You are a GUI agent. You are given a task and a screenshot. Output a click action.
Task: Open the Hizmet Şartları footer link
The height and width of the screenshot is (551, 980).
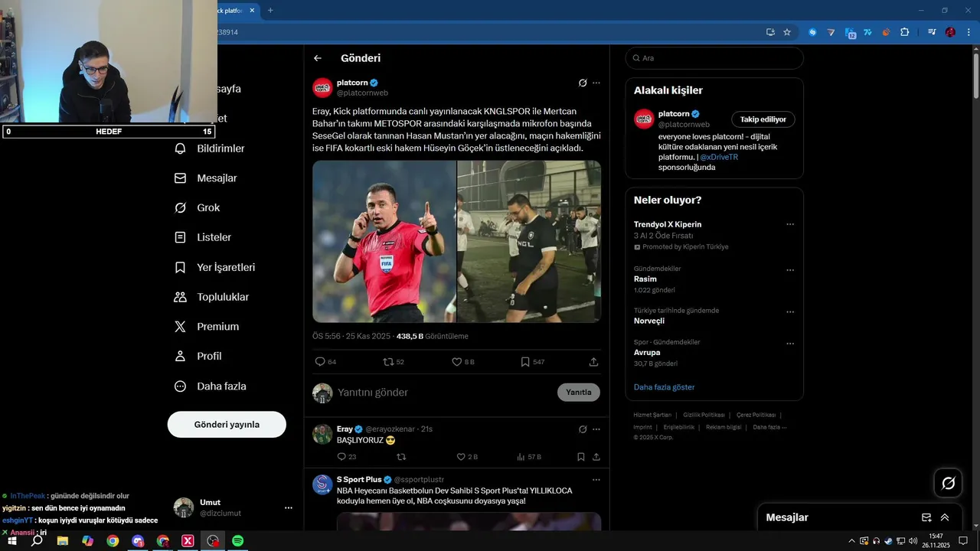(x=652, y=415)
